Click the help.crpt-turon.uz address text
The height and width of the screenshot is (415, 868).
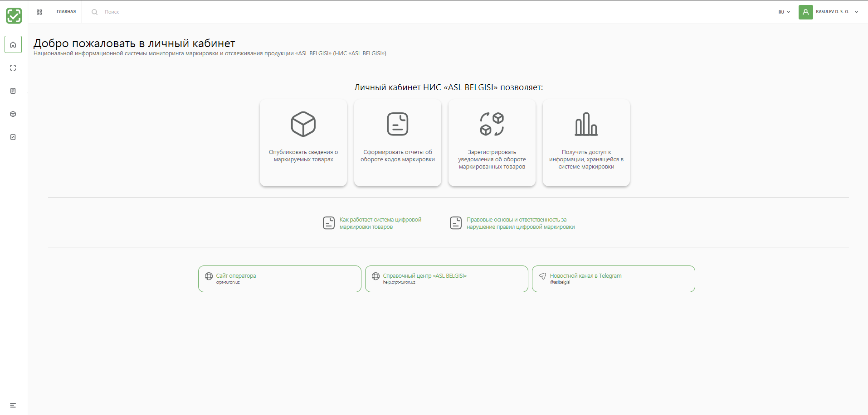pyautogui.click(x=399, y=282)
